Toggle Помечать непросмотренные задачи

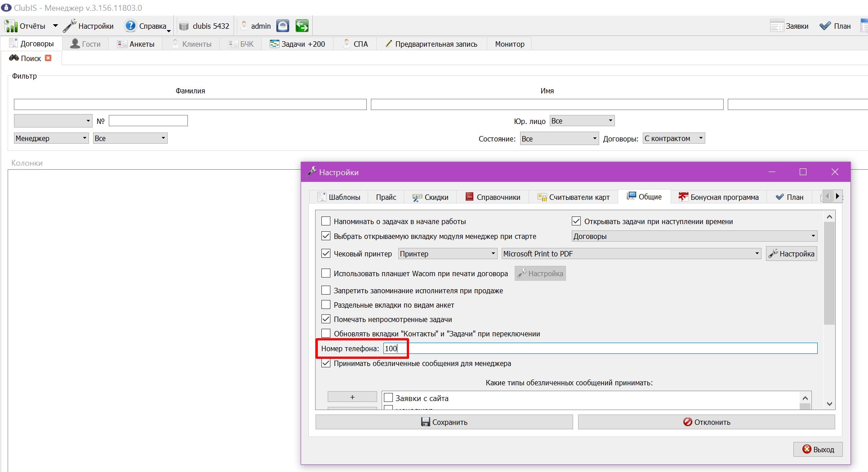point(326,319)
